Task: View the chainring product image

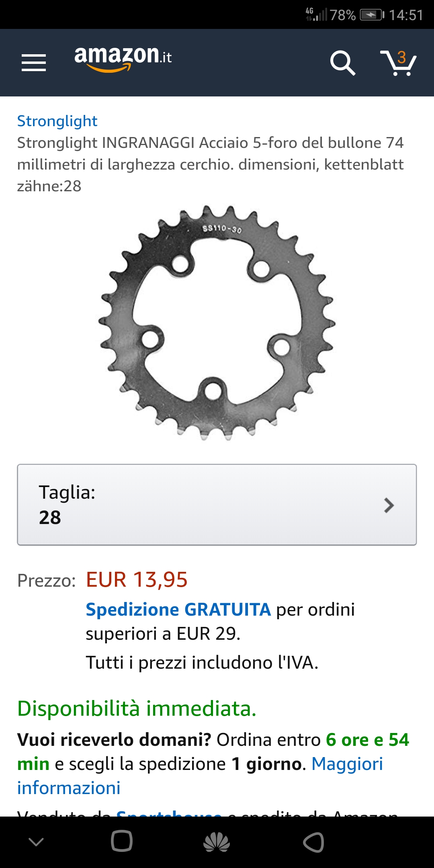Action: pos(217,323)
